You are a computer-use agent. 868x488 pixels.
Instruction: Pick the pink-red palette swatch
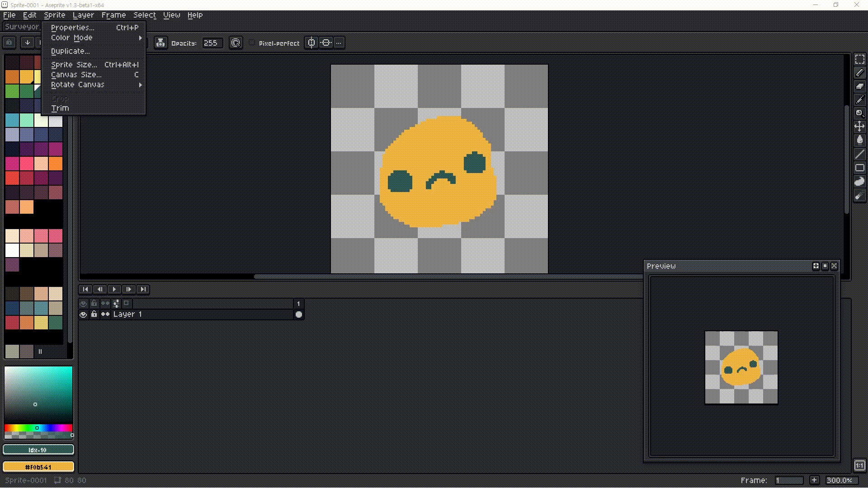click(12, 163)
